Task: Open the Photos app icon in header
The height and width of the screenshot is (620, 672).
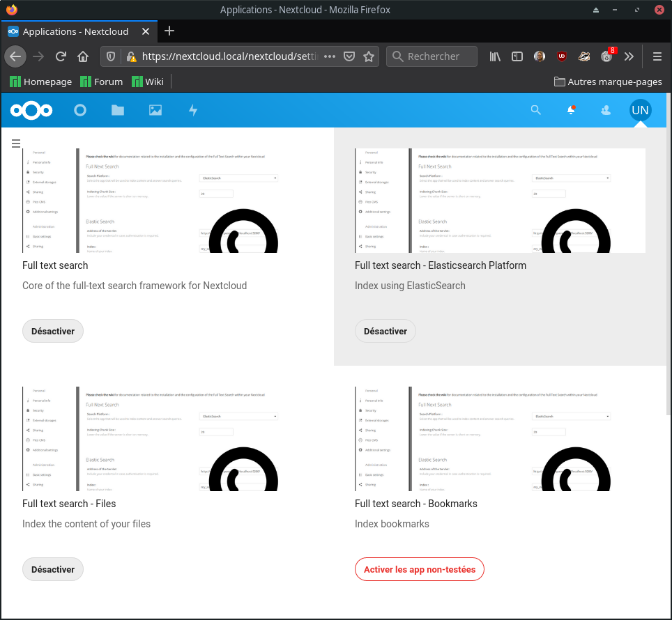Action: (155, 111)
